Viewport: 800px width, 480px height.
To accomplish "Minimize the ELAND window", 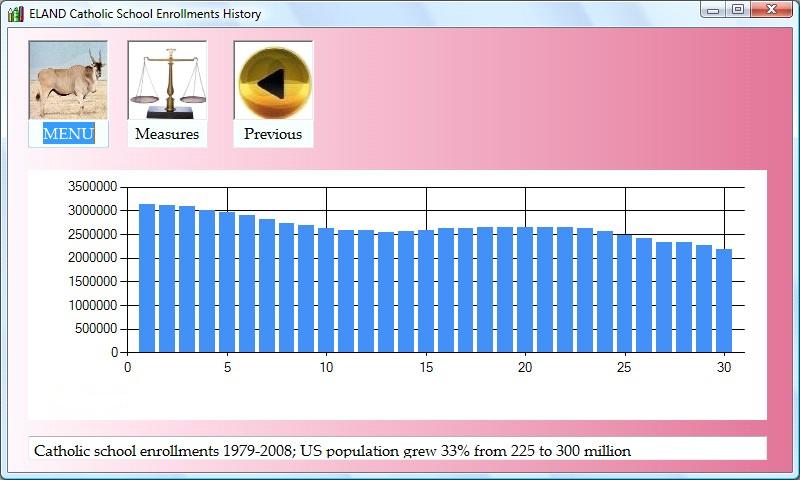I will pyautogui.click(x=713, y=10).
